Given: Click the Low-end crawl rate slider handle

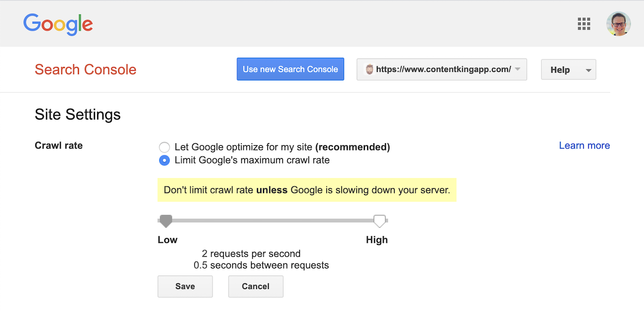Looking at the screenshot, I should tap(166, 221).
